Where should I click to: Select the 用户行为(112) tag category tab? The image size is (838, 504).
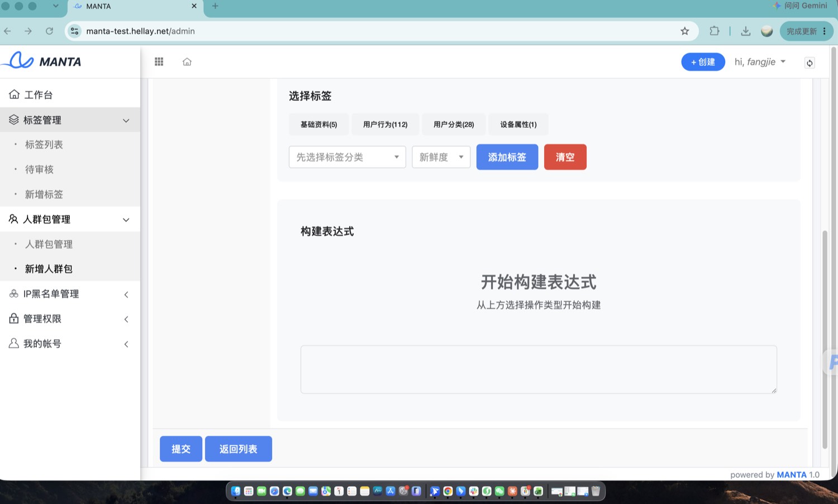385,125
